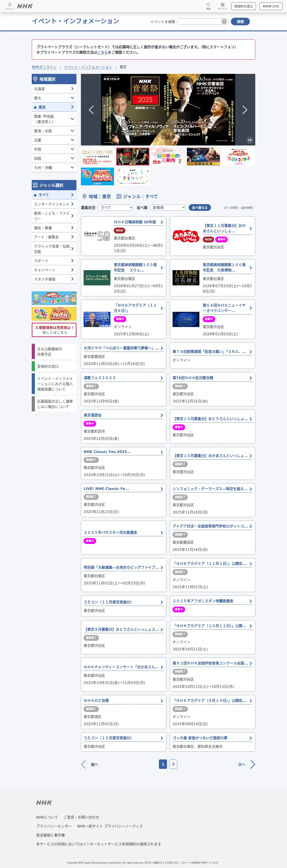Click arrow on 第76回NHK紅白歌合戦 card

[x=251, y=378]
